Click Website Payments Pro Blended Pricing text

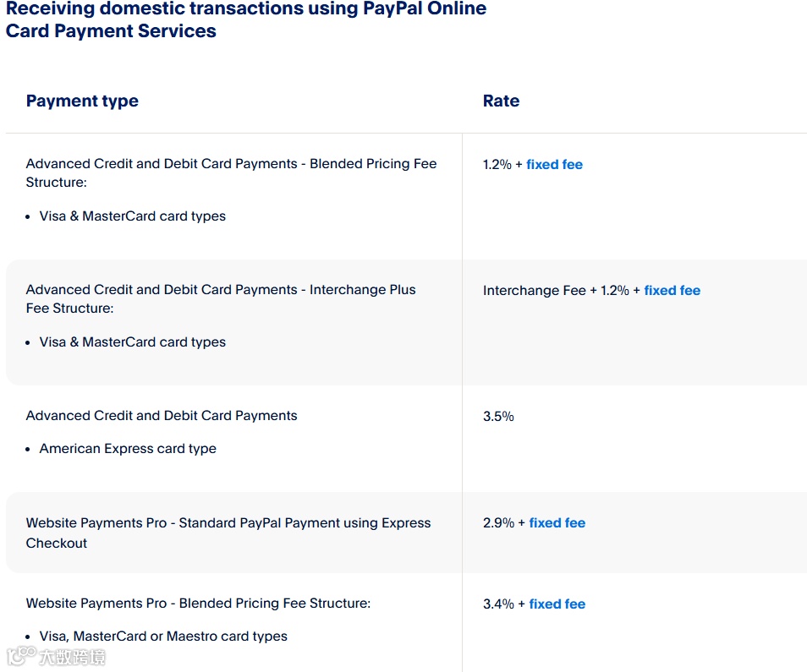pos(198,604)
